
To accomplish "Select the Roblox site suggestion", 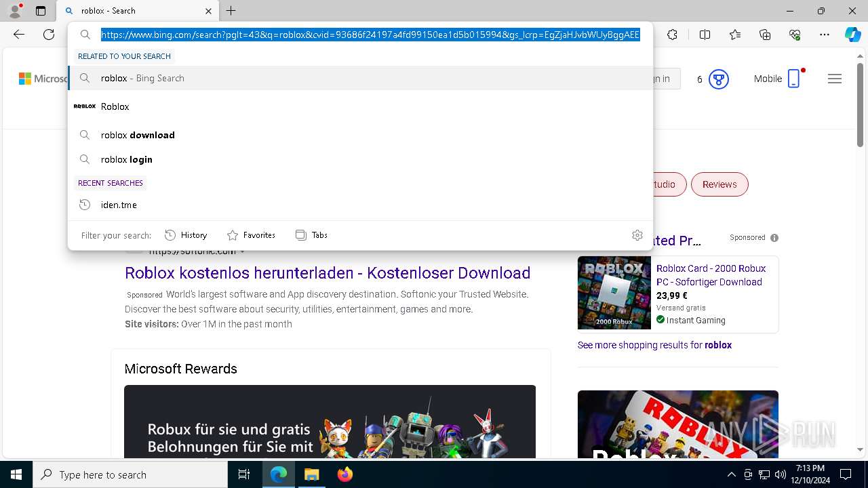I will [x=360, y=106].
